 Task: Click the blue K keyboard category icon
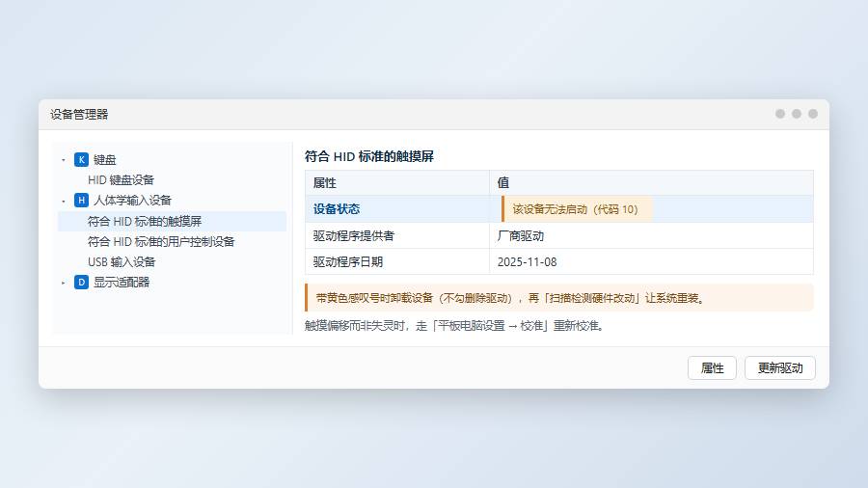click(81, 160)
